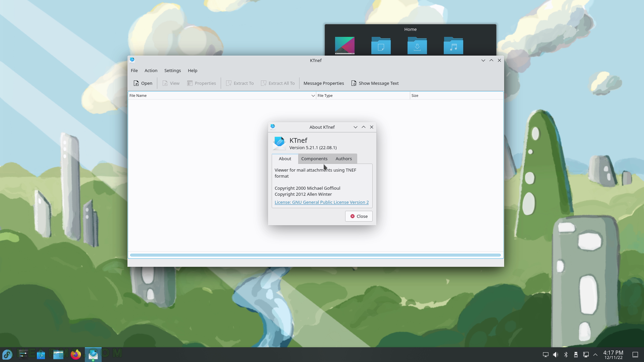Click Show Message Text in the toolbar
Image resolution: width=644 pixels, height=362 pixels.
coord(375,83)
